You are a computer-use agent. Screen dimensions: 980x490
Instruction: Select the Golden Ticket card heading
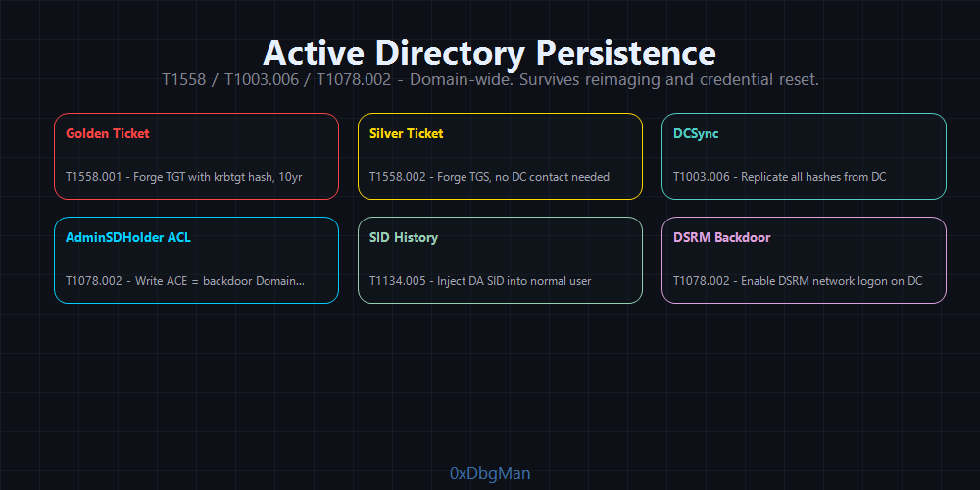tap(108, 133)
